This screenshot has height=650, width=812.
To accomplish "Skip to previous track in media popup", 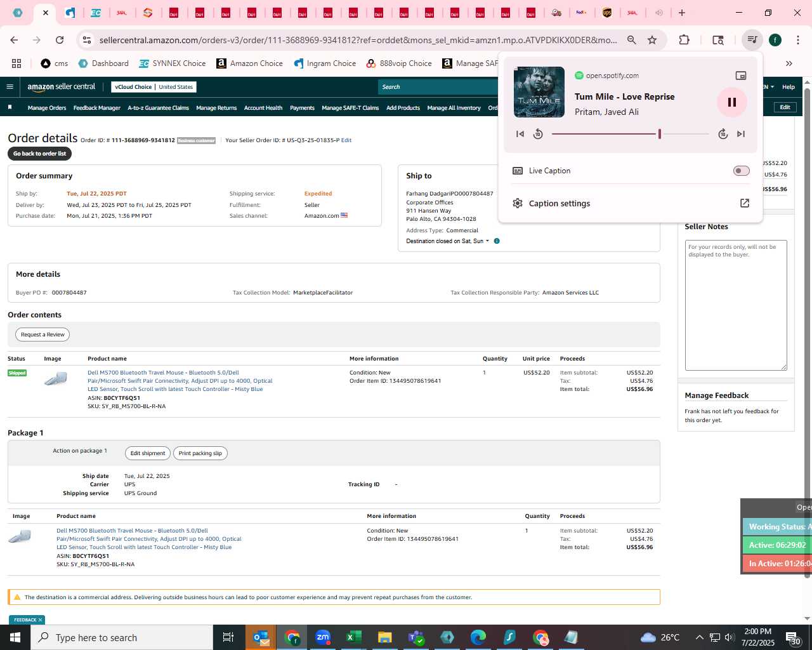I will coord(520,134).
